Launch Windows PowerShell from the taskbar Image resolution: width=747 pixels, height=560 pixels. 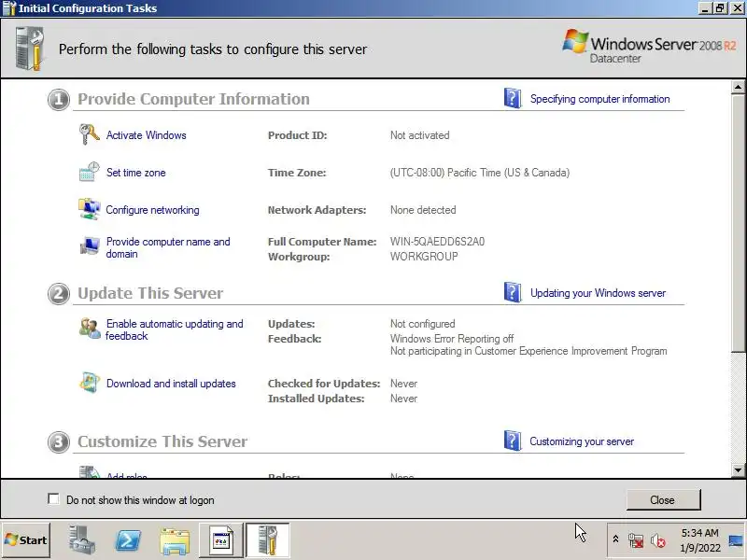(x=128, y=540)
